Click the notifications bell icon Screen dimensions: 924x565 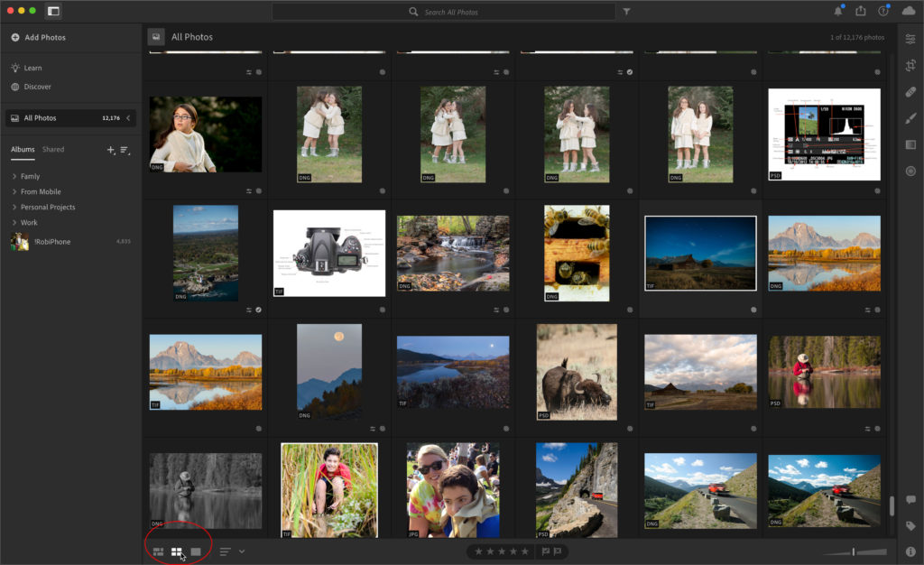[x=838, y=11]
